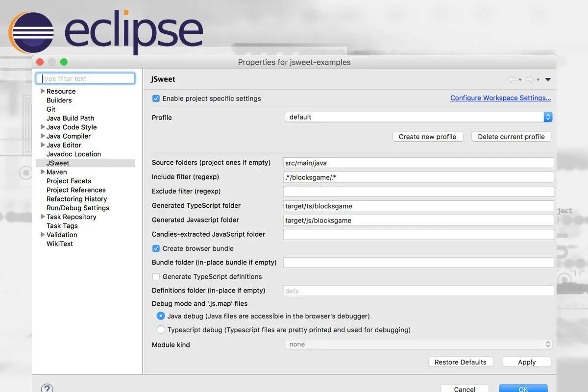
Task: Click the help question mark icon
Action: pos(47,389)
